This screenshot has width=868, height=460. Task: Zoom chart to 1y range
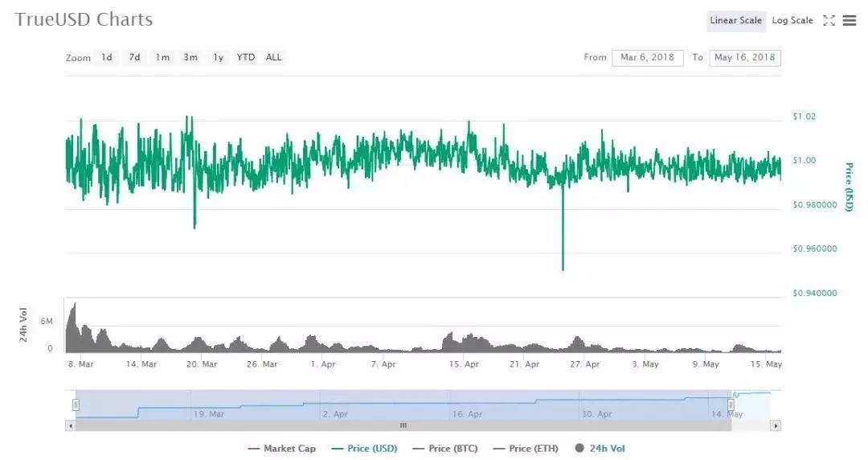tap(218, 58)
